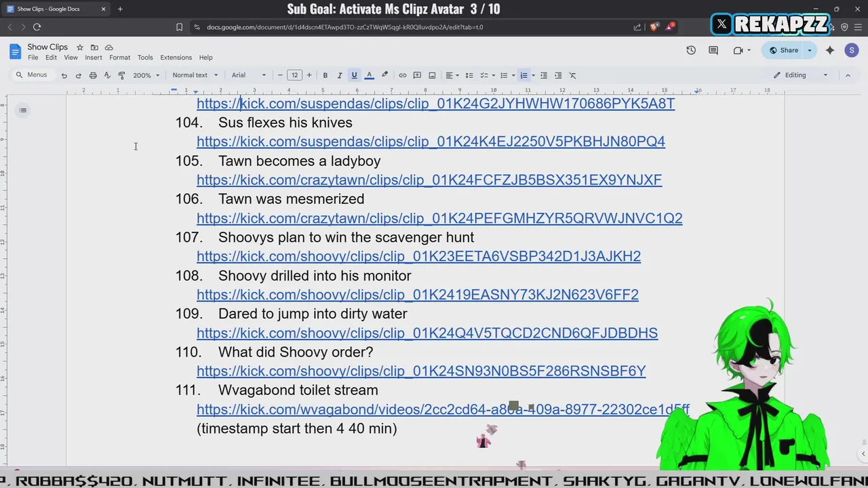The height and width of the screenshot is (488, 868).
Task: Open the Shoovy drilled into monitor link
Action: click(x=418, y=295)
